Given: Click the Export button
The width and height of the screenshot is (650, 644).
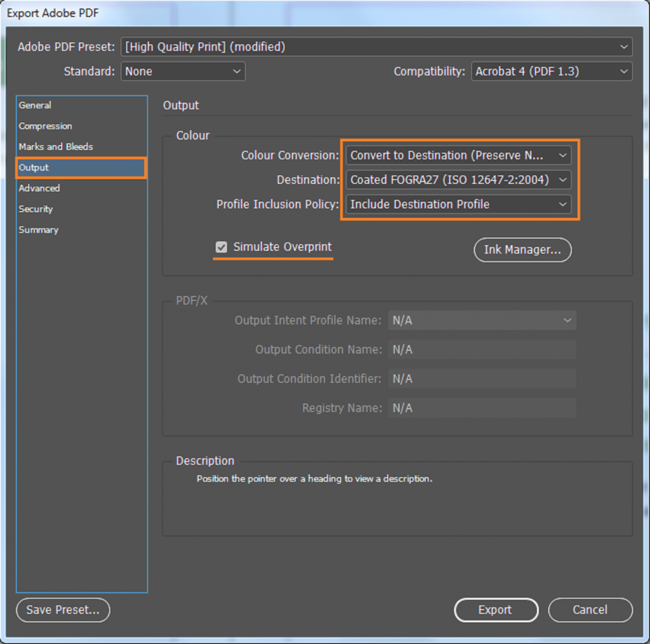Looking at the screenshot, I should tap(496, 610).
